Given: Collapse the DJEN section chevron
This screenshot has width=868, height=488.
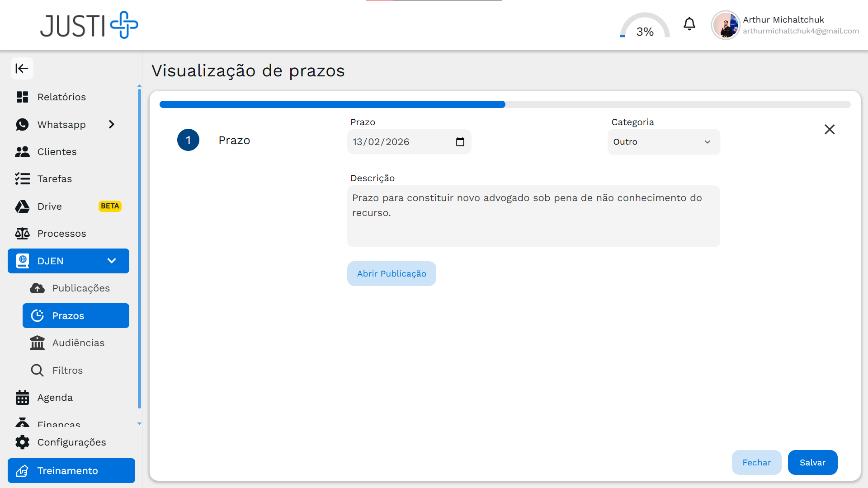Looking at the screenshot, I should click(112, 261).
